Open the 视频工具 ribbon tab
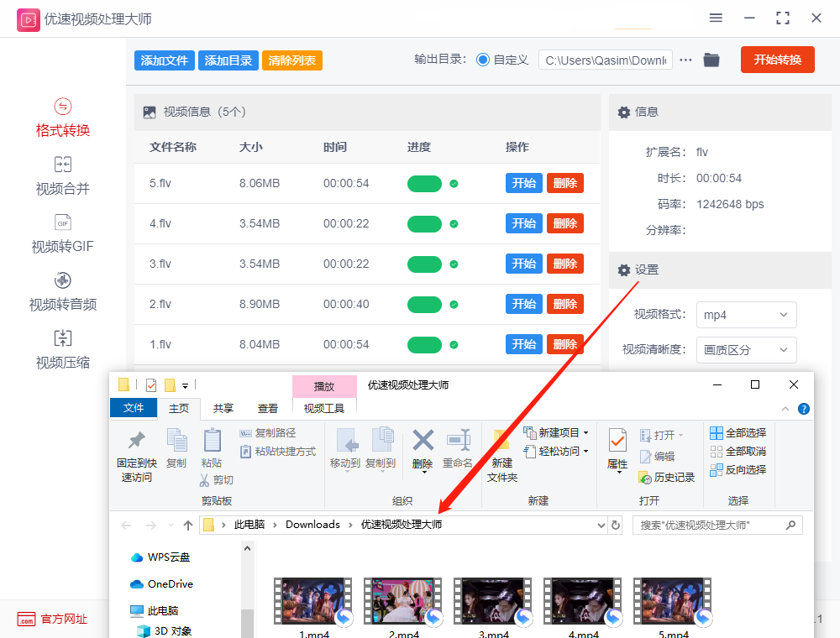840x638 pixels. (324, 408)
